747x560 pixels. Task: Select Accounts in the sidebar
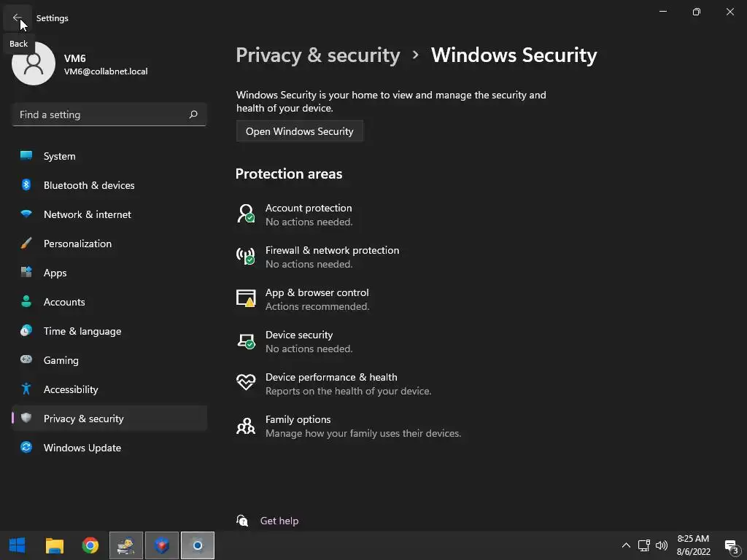[x=109, y=302]
